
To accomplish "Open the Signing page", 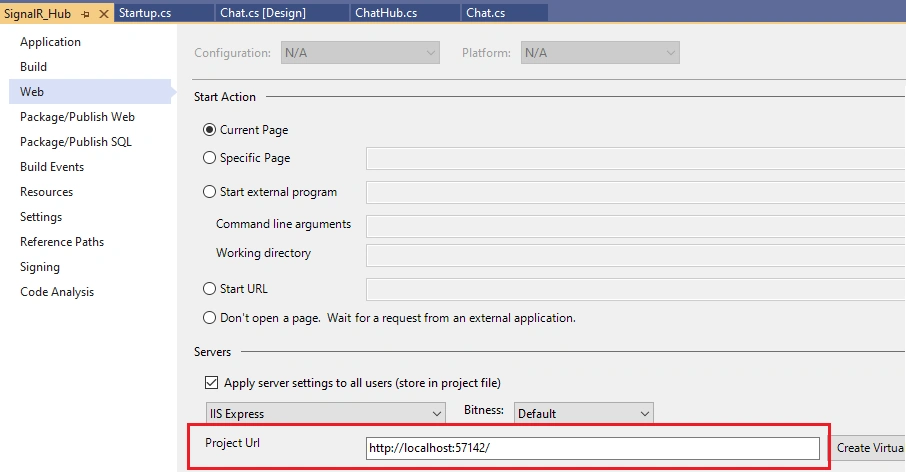I will pyautogui.click(x=40, y=267).
